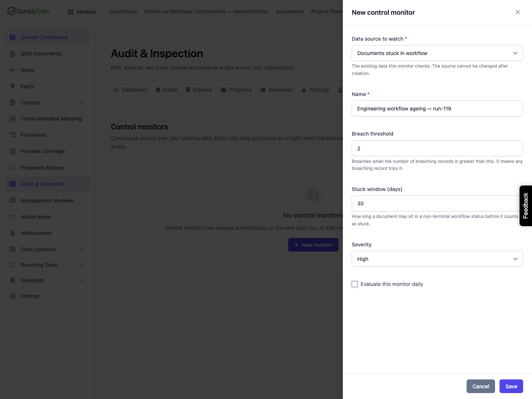Click the Audits tab clipboard icon

click(158, 90)
